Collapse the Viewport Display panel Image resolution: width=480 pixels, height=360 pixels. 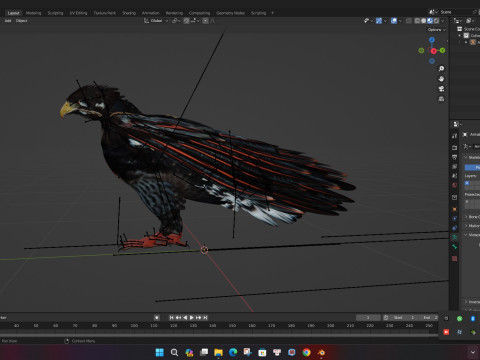point(472,235)
